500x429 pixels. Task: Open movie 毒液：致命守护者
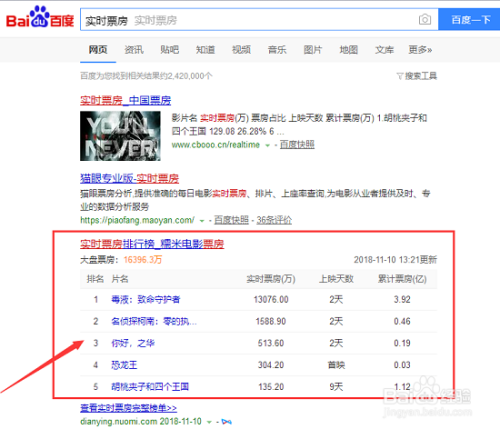[x=146, y=299]
